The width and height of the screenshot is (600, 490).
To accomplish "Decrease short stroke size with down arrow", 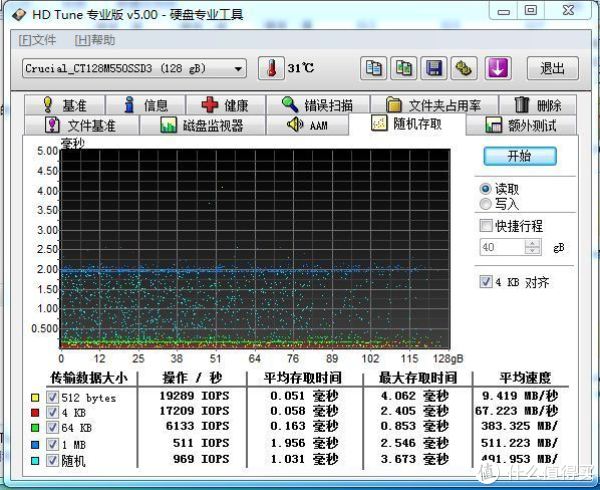I will pyautogui.click(x=532, y=251).
